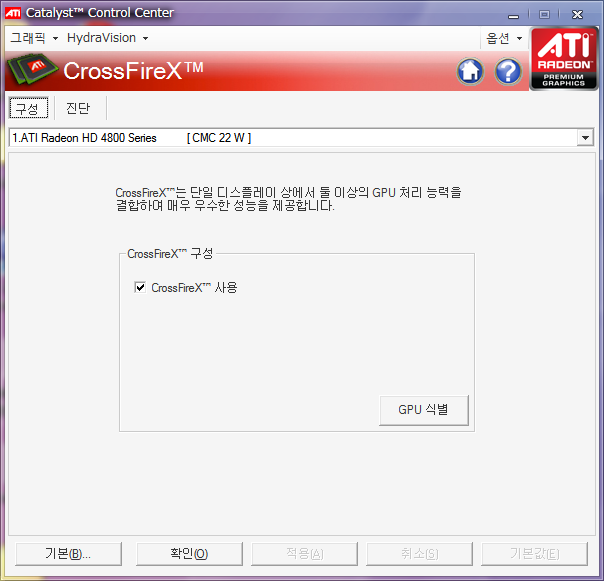This screenshot has width=604, height=581.
Task: Click the ATI title bar icon
Action: tap(13, 13)
